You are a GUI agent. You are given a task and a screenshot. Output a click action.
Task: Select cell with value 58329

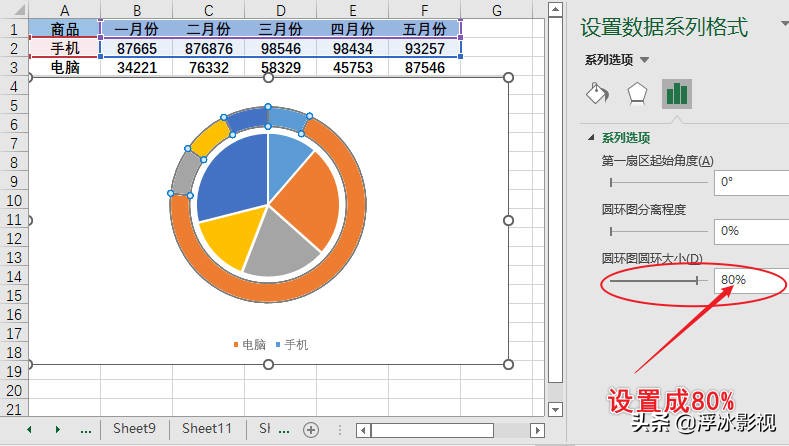point(280,67)
